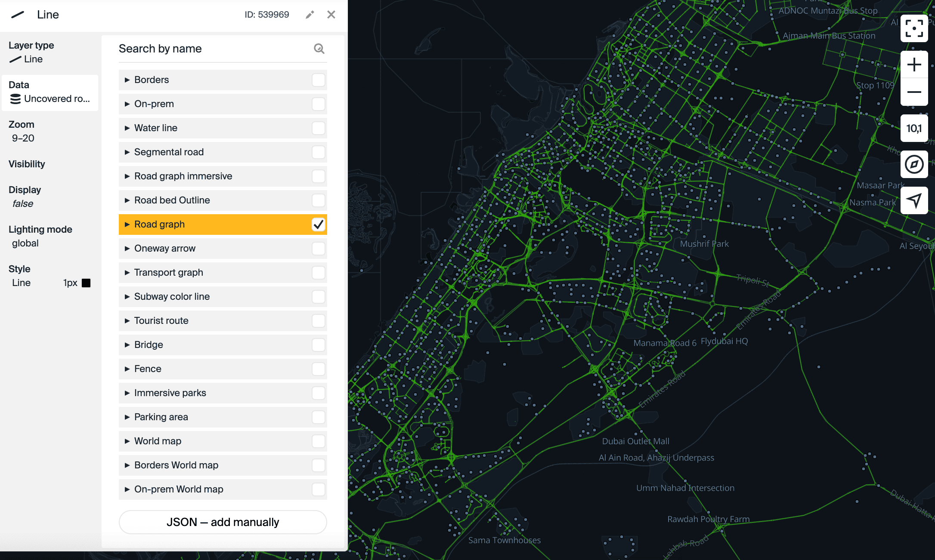Image resolution: width=935 pixels, height=560 pixels.
Task: Tick the Subway color line checkbox
Action: tap(318, 297)
